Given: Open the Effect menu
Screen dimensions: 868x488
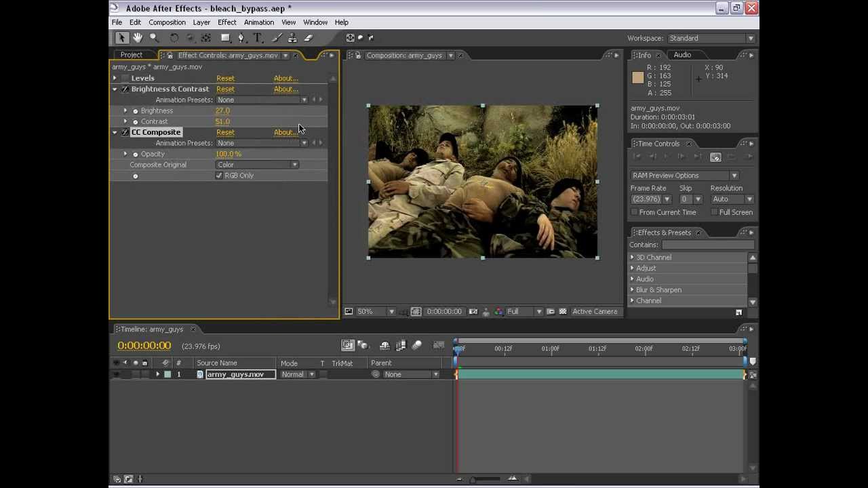Looking at the screenshot, I should [x=227, y=22].
